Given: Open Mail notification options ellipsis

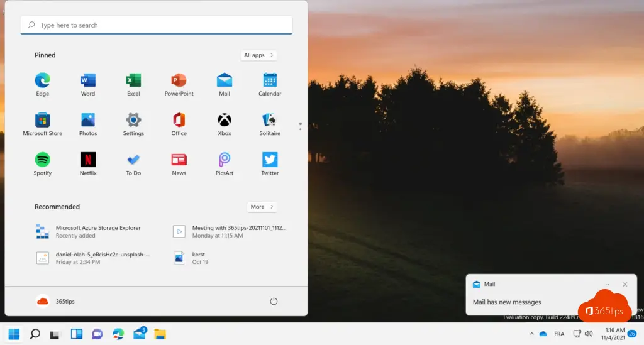Looking at the screenshot, I should click(x=606, y=284).
